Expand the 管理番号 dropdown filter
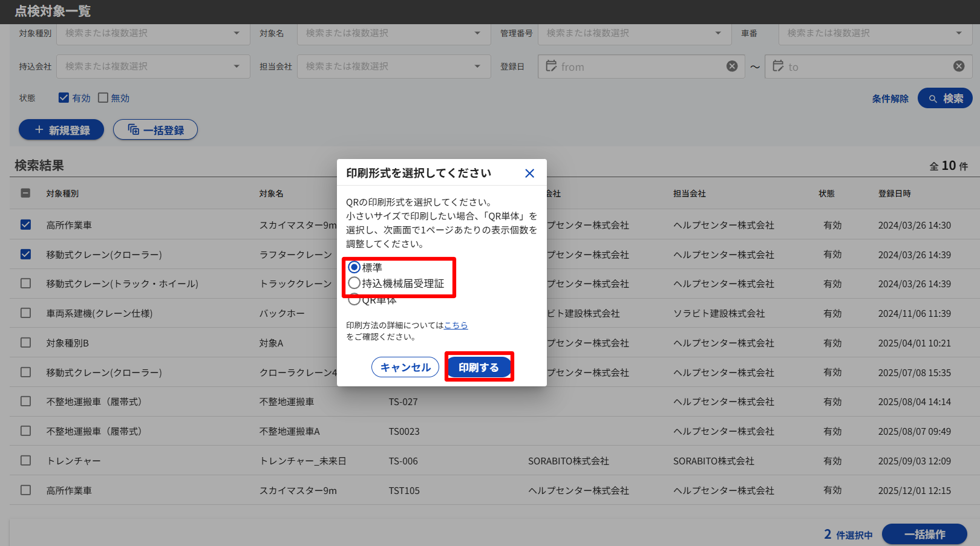The height and width of the screenshot is (546, 980). (635, 33)
